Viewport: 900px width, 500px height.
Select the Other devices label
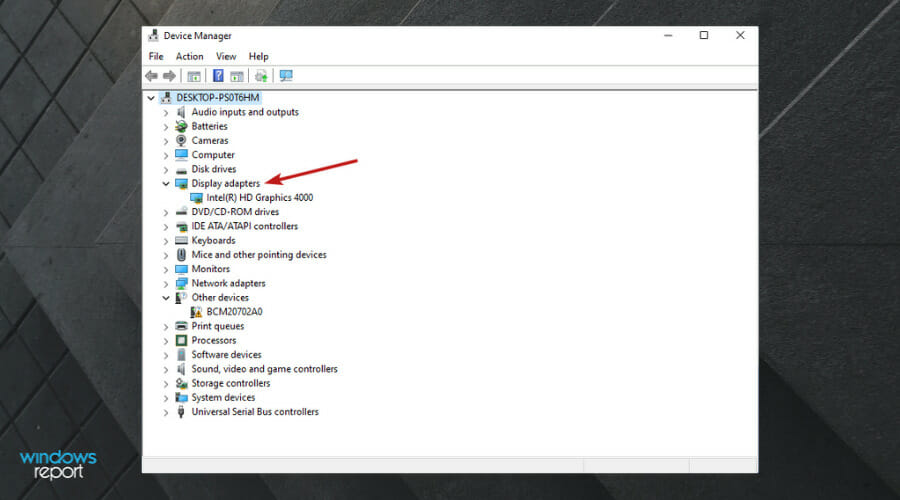coord(220,297)
